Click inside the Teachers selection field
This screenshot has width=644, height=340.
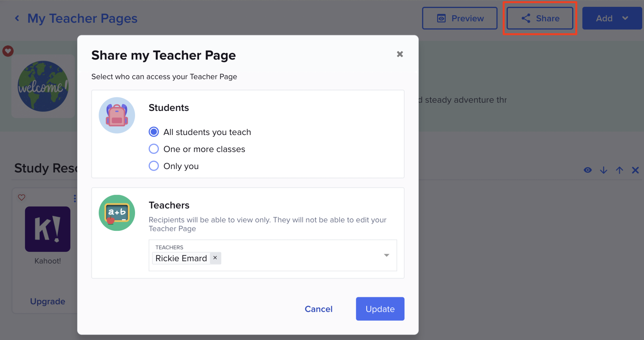(x=273, y=255)
